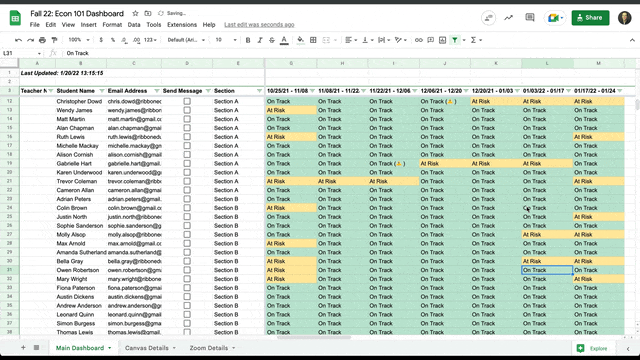Viewport: 640px width, 360px height.
Task: Tick the checkbox for Matt Martin
Action: pyautogui.click(x=187, y=119)
